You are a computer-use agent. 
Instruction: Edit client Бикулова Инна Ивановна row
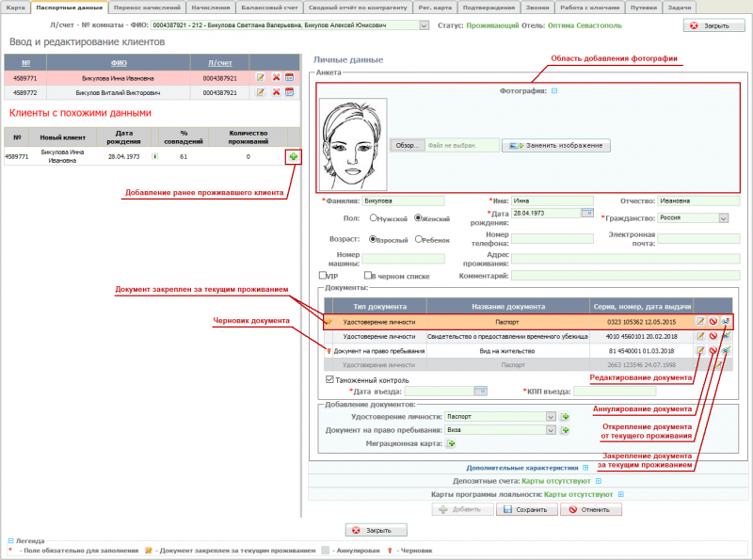tap(261, 78)
